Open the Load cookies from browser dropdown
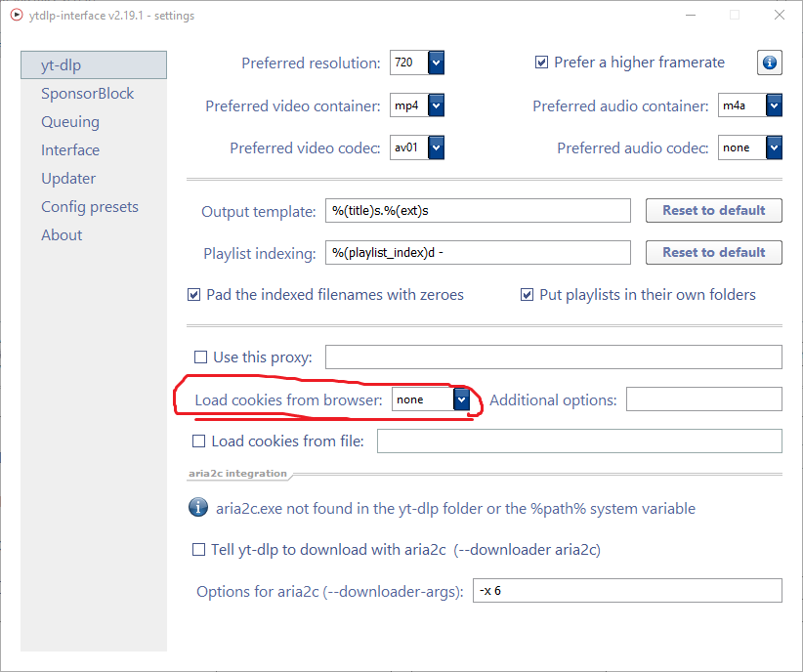Image resolution: width=803 pixels, height=672 pixels. point(461,399)
